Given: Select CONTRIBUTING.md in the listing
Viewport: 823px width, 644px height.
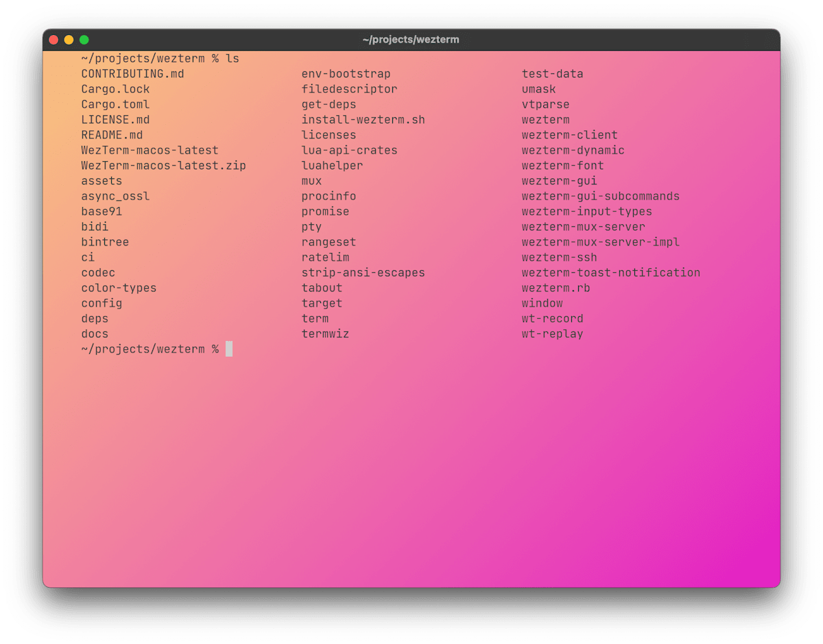Looking at the screenshot, I should click(x=132, y=74).
